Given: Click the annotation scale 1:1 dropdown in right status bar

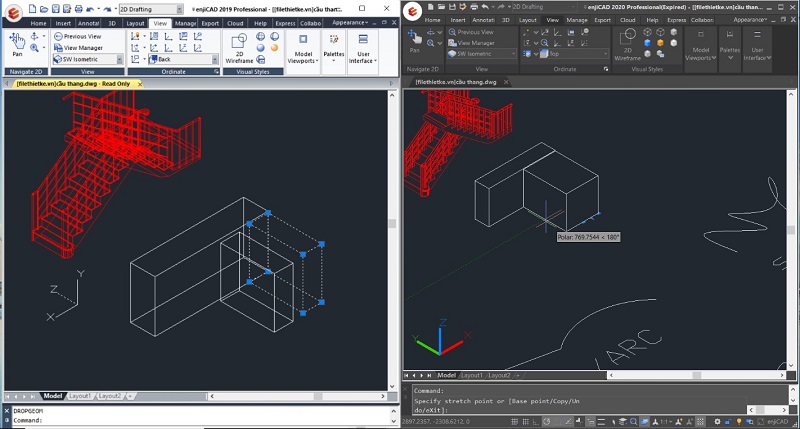Looking at the screenshot, I should pos(666,422).
